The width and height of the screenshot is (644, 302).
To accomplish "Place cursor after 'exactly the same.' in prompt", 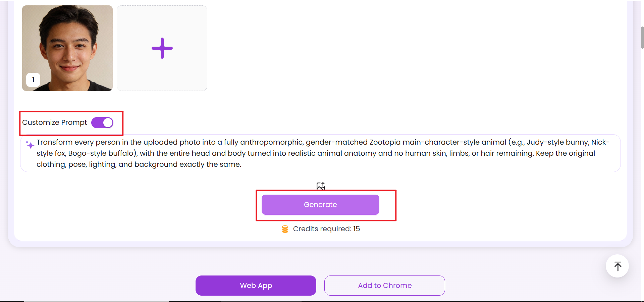I will click(x=241, y=164).
